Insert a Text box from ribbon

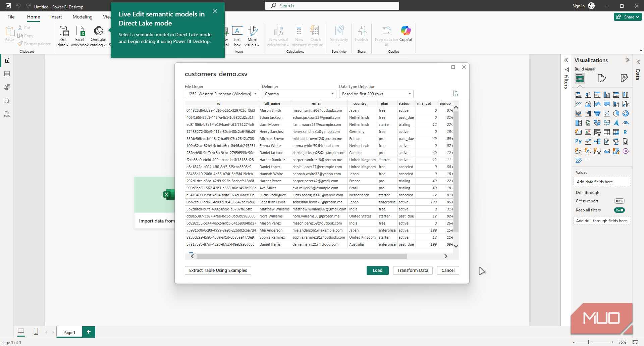click(237, 36)
